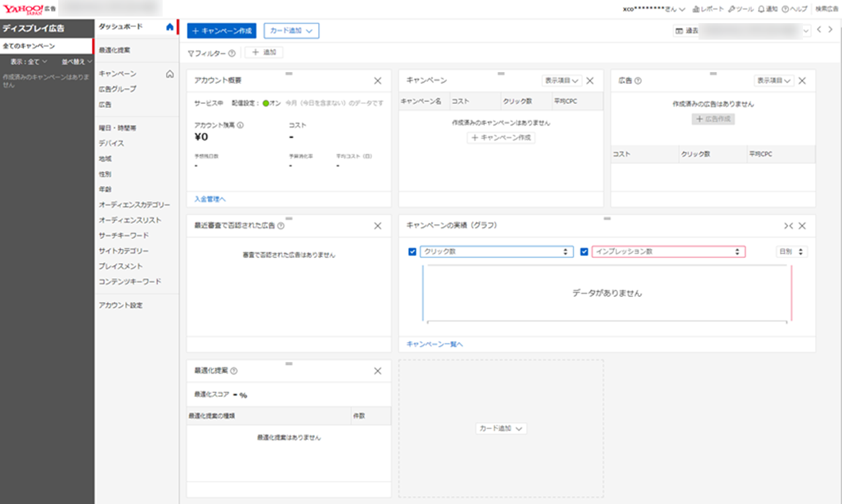
Task: Click calendar icon in date range selector
Action: click(679, 30)
